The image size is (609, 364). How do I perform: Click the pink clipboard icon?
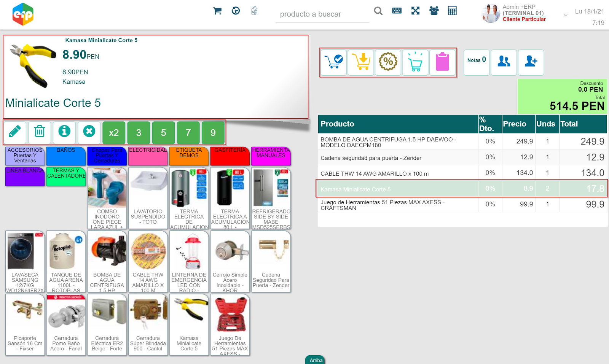pos(442,62)
